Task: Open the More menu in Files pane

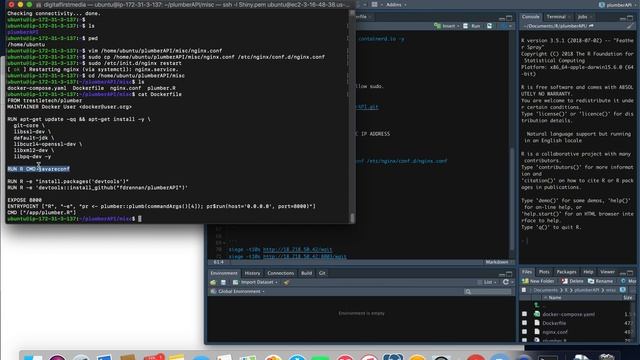Action: [x=629, y=281]
